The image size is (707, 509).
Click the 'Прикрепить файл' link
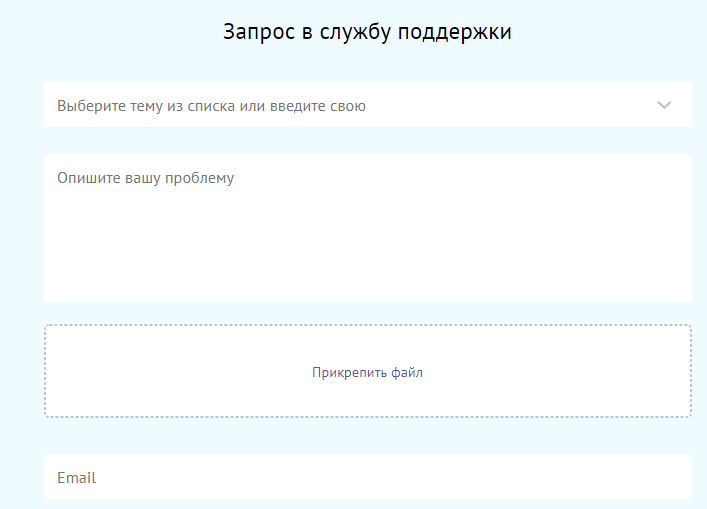point(367,372)
